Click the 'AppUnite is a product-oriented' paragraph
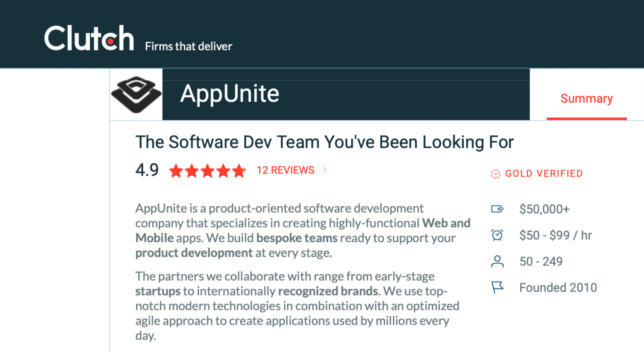This screenshot has height=362, width=644. (x=303, y=230)
